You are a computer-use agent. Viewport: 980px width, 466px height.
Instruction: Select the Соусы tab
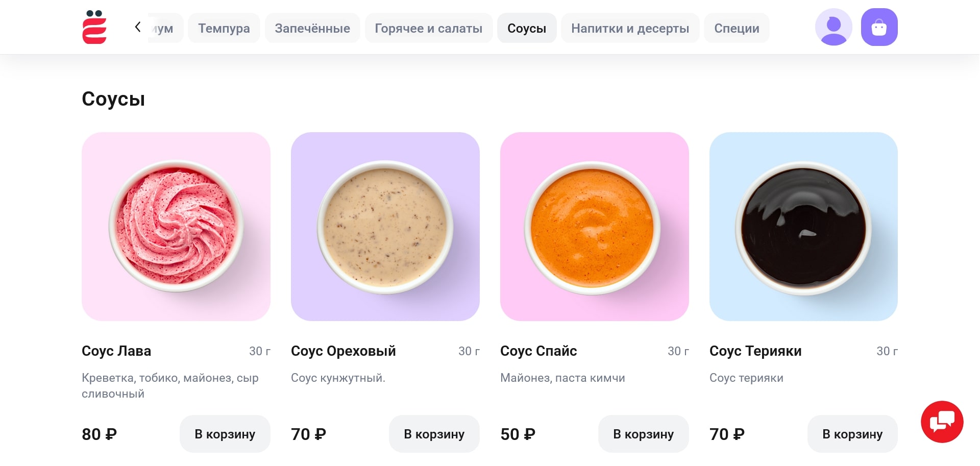[x=527, y=28]
